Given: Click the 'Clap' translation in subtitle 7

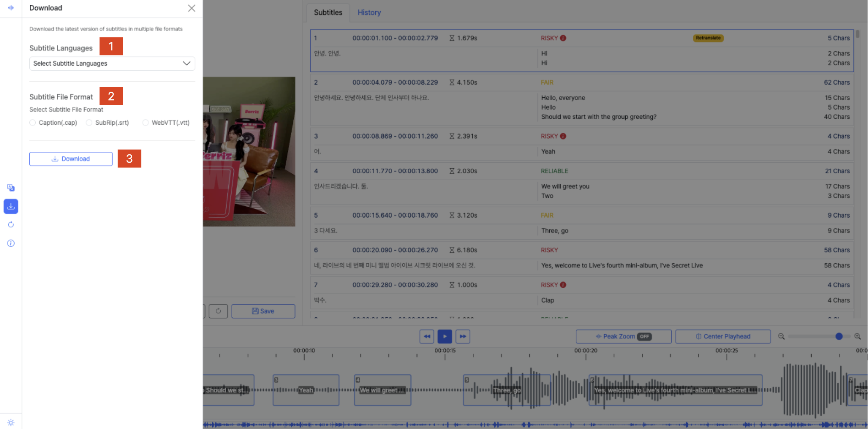Looking at the screenshot, I should pos(547,300).
